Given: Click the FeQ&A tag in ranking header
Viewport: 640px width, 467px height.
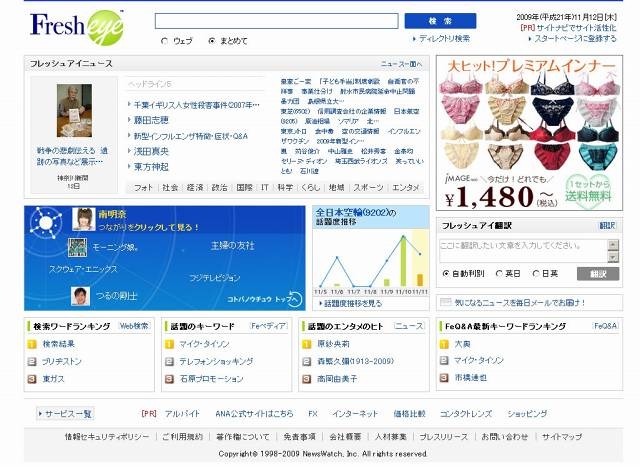Looking at the screenshot, I should tap(606, 326).
